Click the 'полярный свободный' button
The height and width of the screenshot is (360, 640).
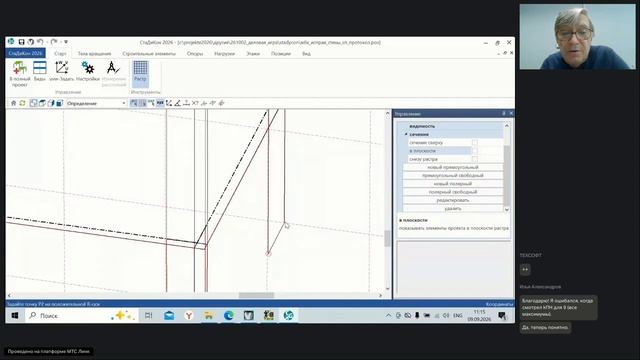453,192
